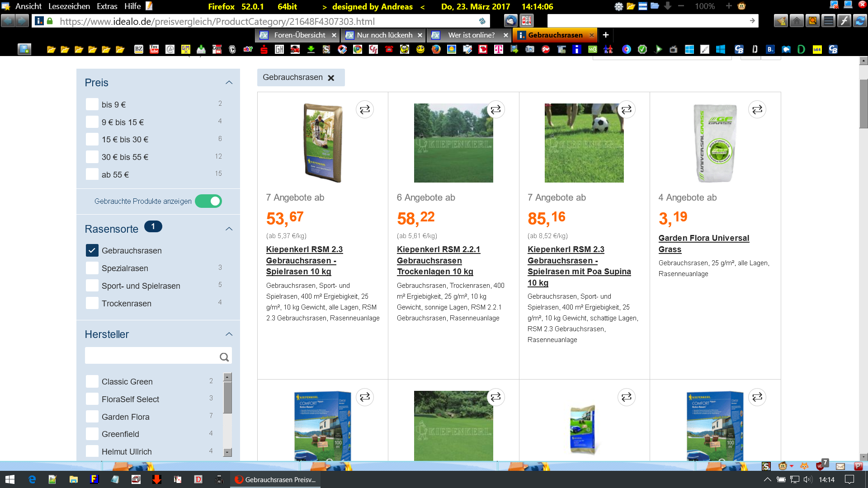The width and height of the screenshot is (868, 488).
Task: Collapse the Preis filter section
Action: 229,83
